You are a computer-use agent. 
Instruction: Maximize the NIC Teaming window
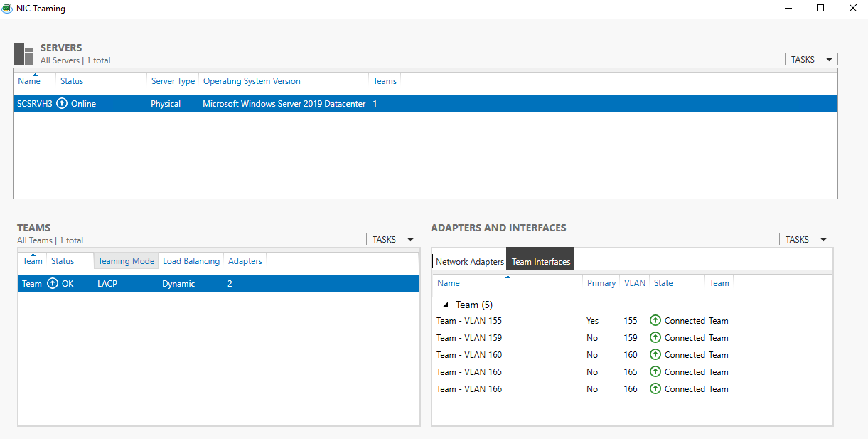820,9
